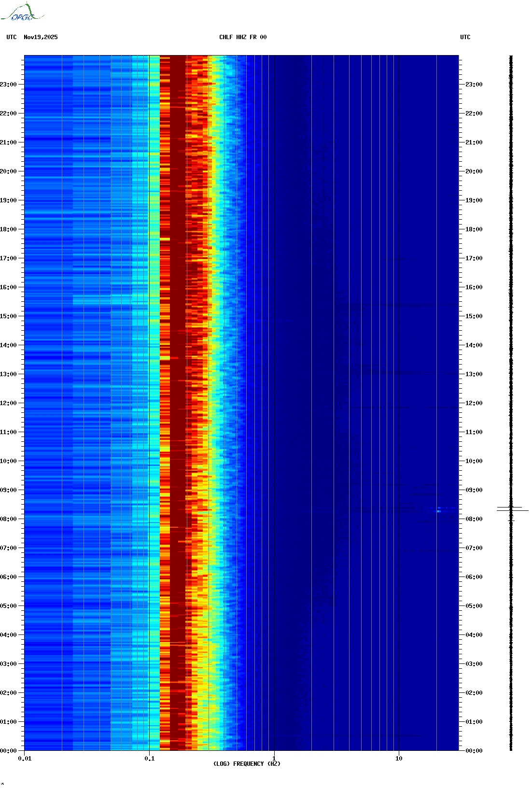
Task: Click the 12:00 label on left time axis
Action: point(8,403)
